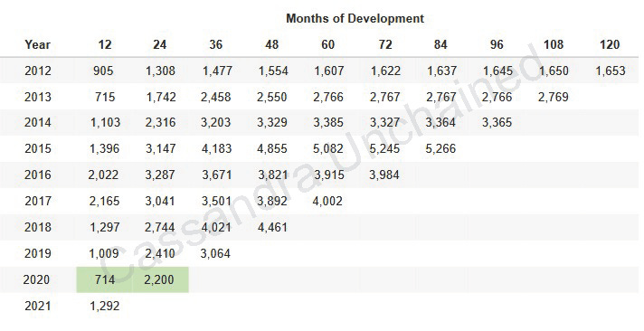Click the value 3,984 in 2016 row

384,175
